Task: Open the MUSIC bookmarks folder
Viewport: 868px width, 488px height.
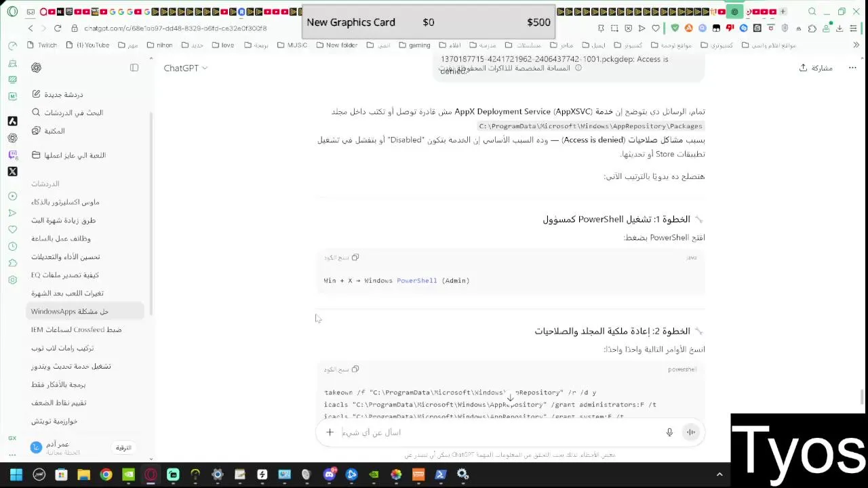Action: [292, 45]
